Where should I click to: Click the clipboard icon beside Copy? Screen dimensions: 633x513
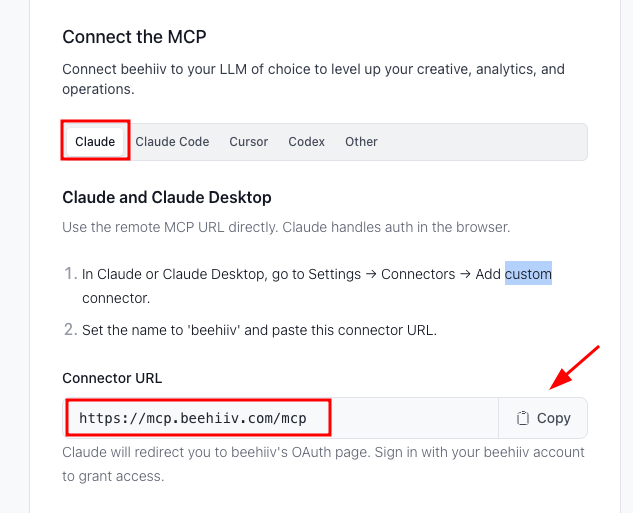(523, 418)
